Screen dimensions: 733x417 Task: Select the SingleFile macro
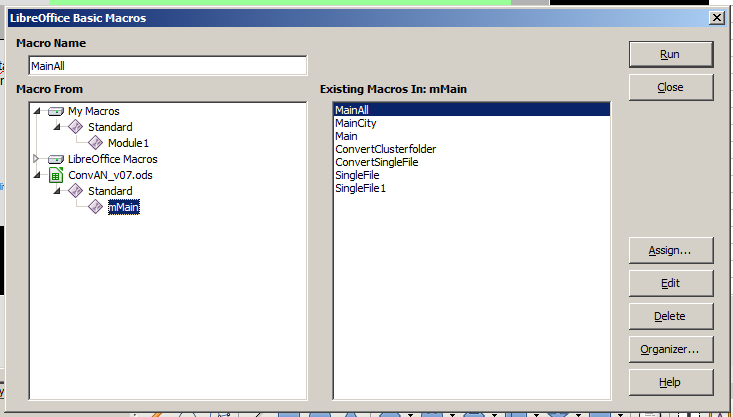click(472, 175)
